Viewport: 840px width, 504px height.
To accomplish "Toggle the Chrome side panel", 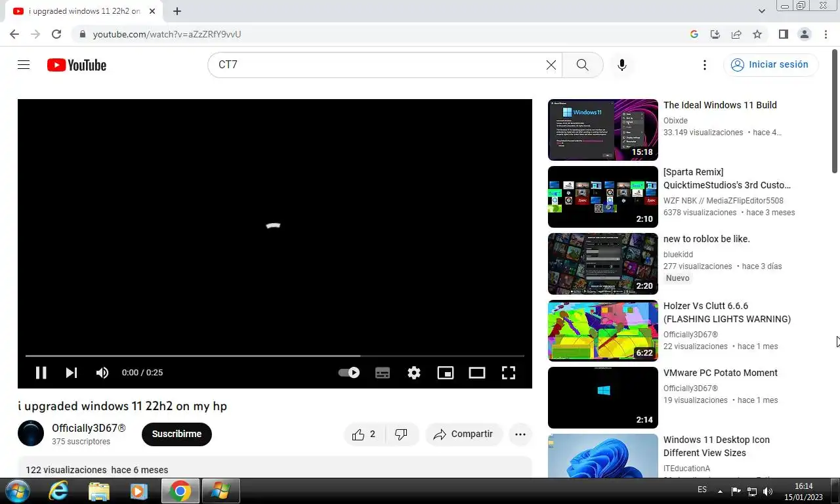I will (784, 34).
